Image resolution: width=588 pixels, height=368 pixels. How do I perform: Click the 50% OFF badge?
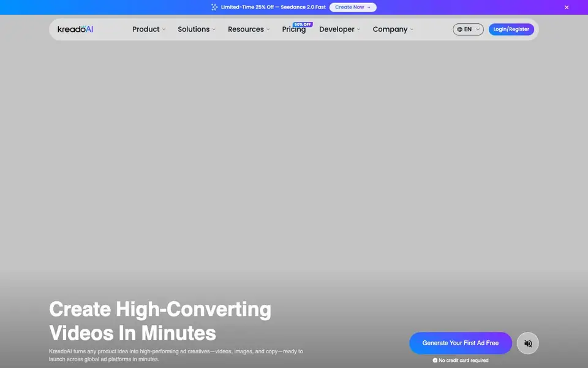click(x=303, y=25)
